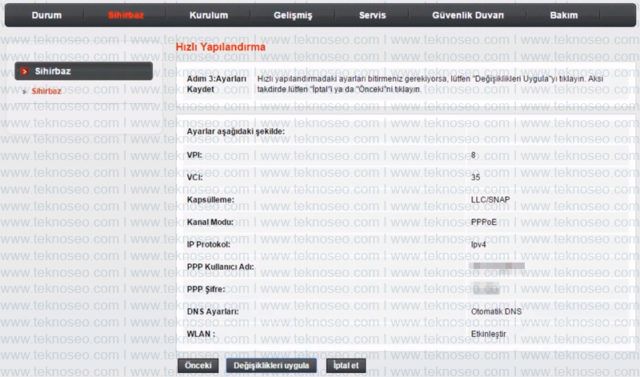This screenshot has width=640, height=377.
Task: Click the blurred PPP Kullanıcı Adı value
Action: coord(497,266)
